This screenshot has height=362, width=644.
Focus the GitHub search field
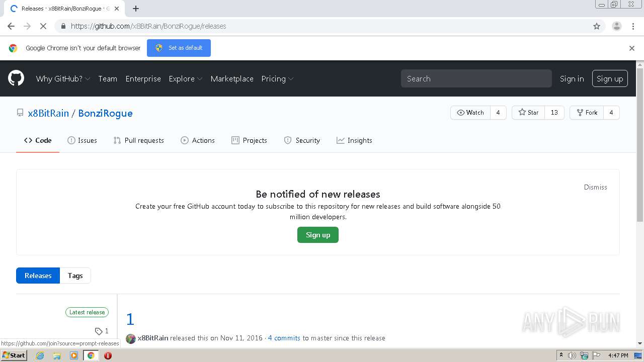coord(476,78)
